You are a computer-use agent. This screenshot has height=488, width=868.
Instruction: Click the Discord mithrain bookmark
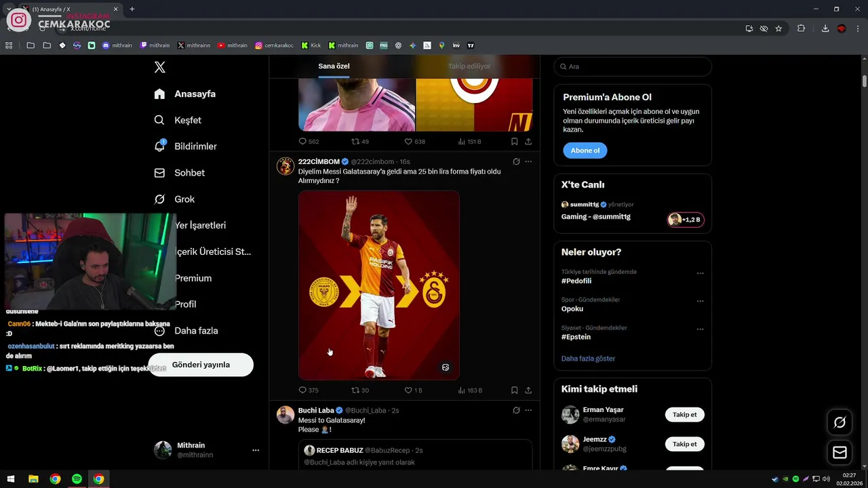(x=117, y=45)
